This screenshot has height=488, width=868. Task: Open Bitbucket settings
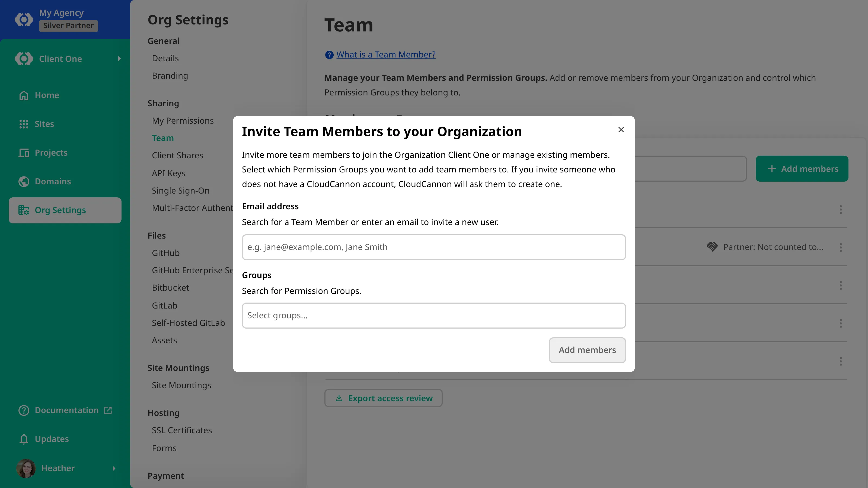pyautogui.click(x=170, y=288)
